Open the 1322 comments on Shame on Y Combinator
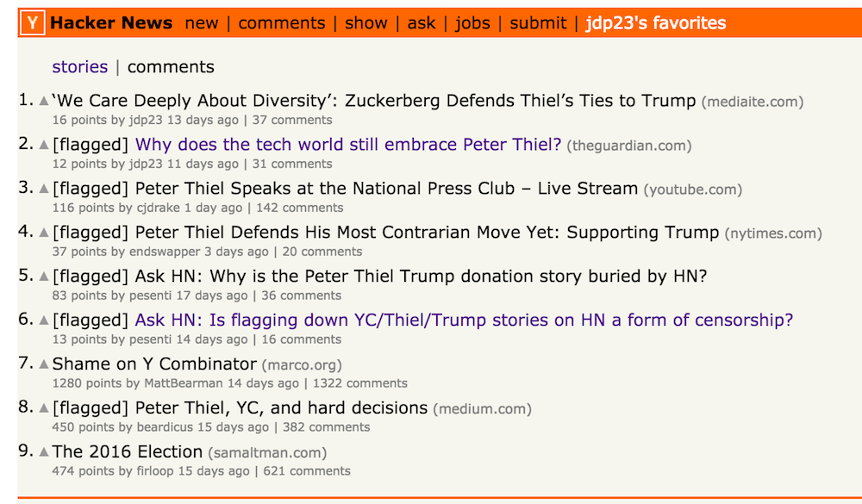Screen dimensions: 862x504 360,383
